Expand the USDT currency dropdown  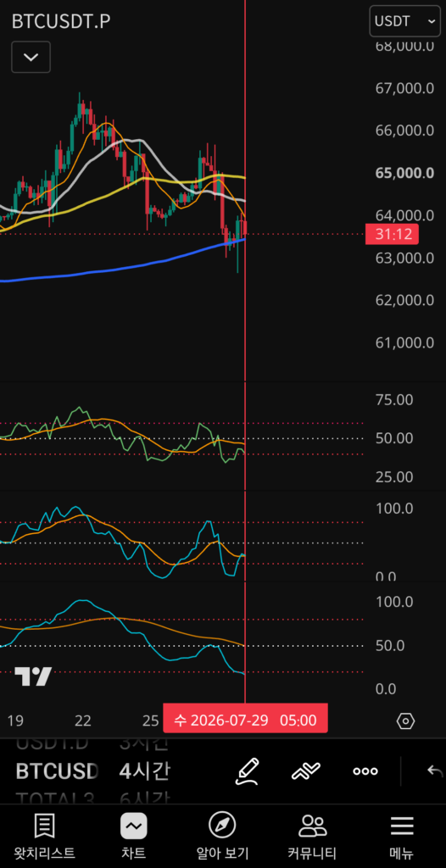(405, 21)
